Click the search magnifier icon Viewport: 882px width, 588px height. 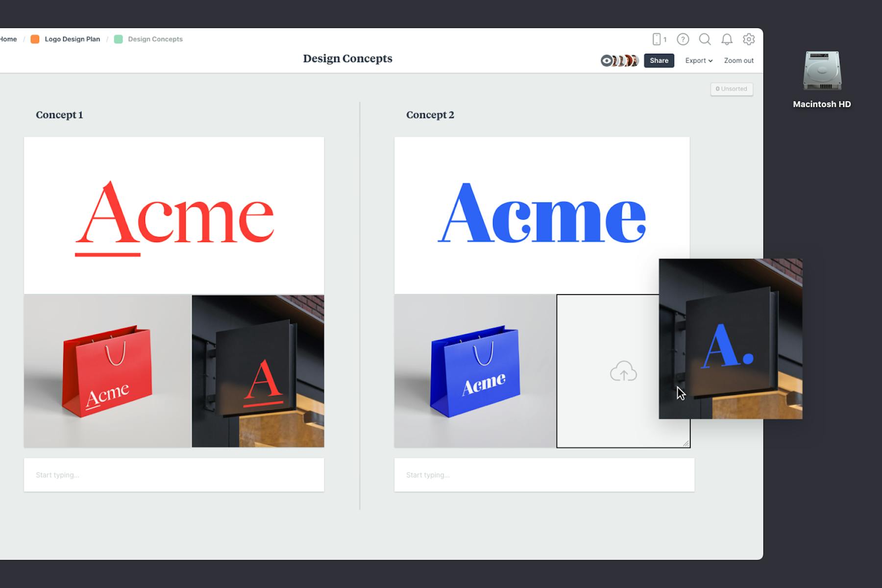coord(705,40)
